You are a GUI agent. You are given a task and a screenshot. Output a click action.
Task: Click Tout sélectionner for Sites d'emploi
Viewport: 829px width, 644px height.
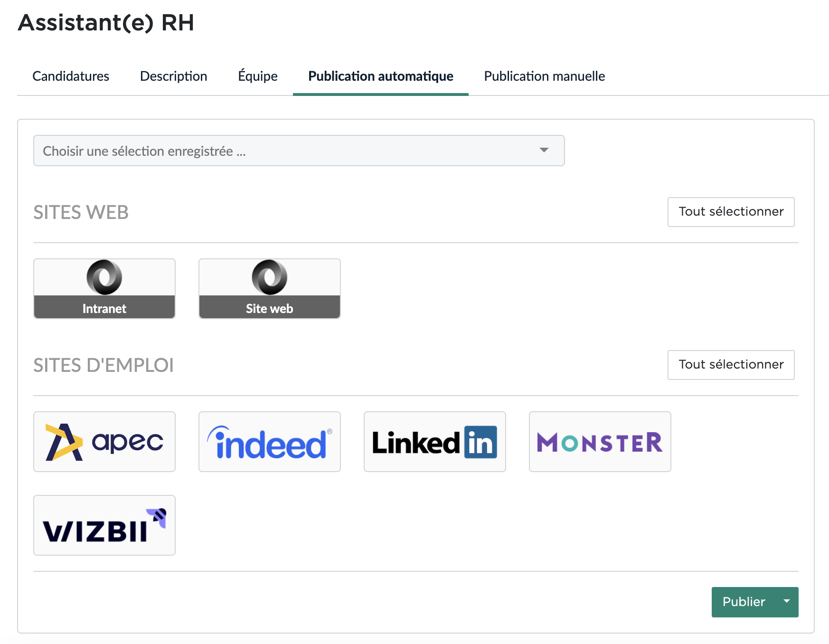click(x=731, y=365)
